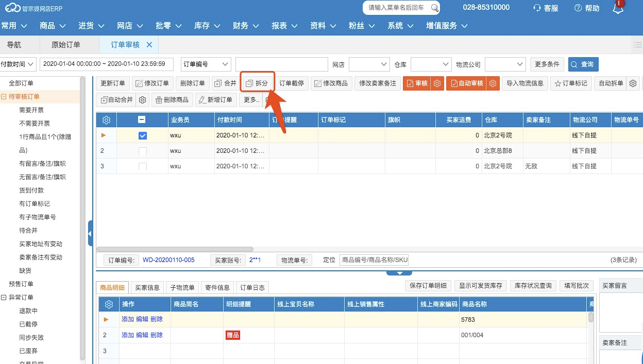Open the 增值服务 menu
Image resolution: width=643 pixels, height=364 pixels.
(447, 26)
